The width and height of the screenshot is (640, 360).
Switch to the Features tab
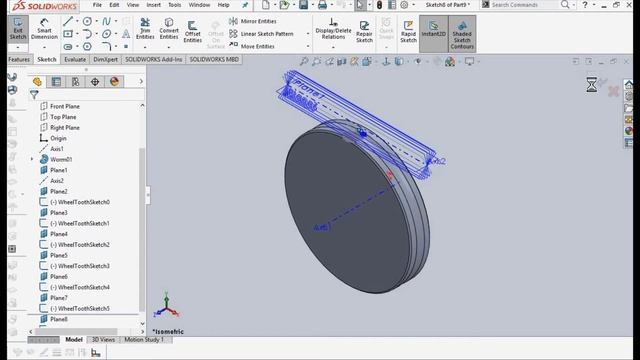click(19, 60)
